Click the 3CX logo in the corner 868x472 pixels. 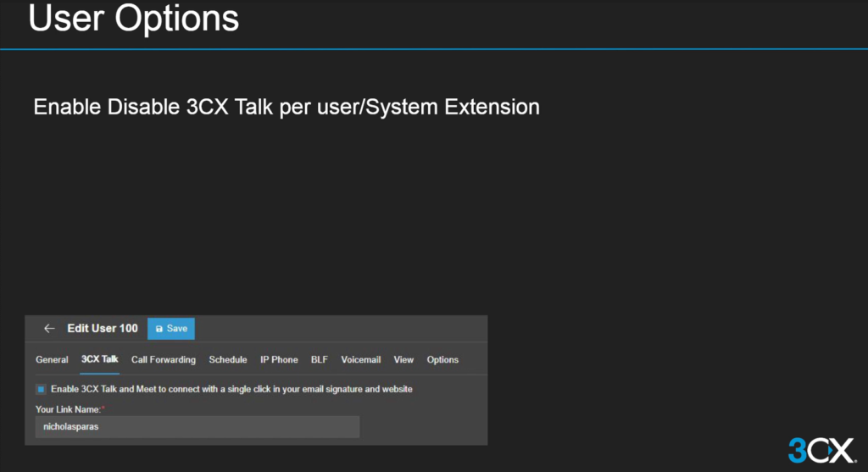pos(819,449)
